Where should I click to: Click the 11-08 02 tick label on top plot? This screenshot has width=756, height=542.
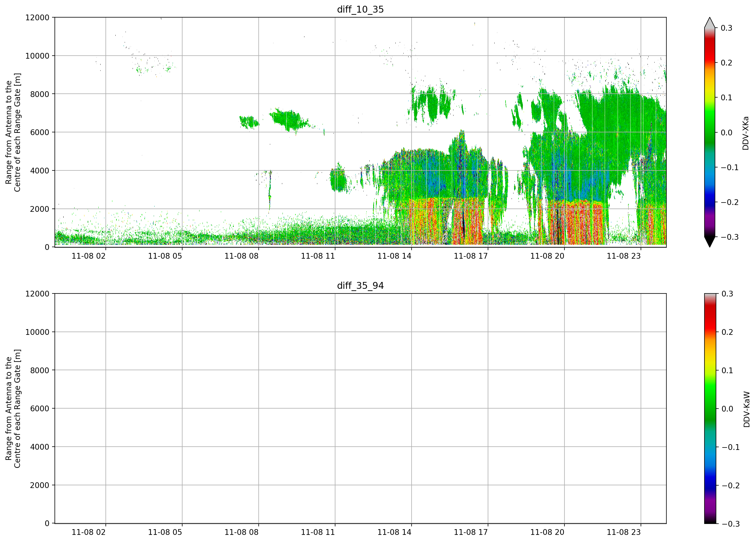[x=89, y=256]
